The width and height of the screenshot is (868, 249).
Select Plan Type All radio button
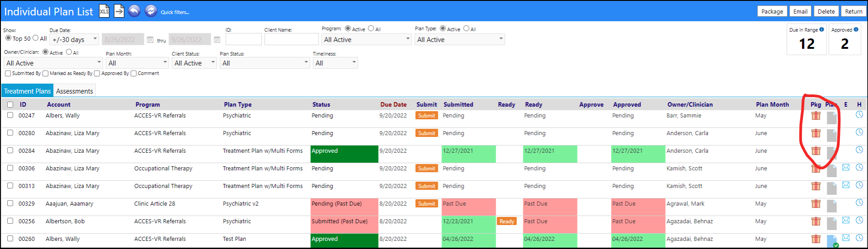click(466, 28)
